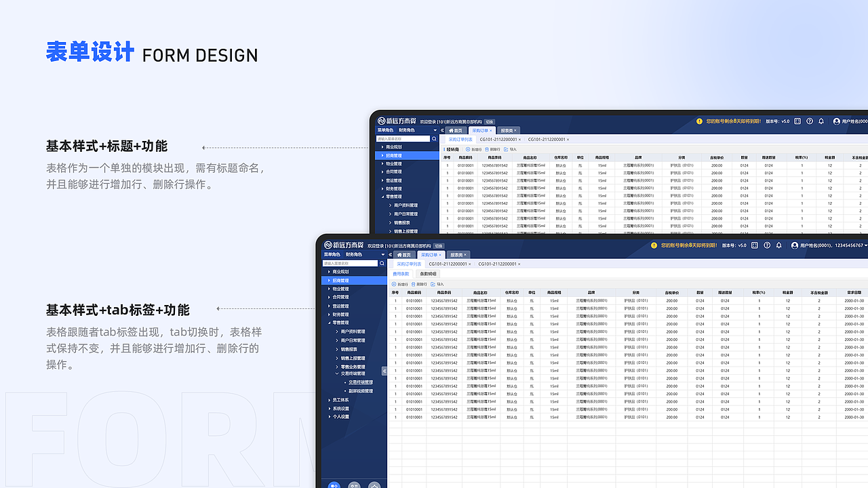Select the 采购订单列表 sub-tab in the upper window
The width and height of the screenshot is (868, 488).
pos(460,140)
